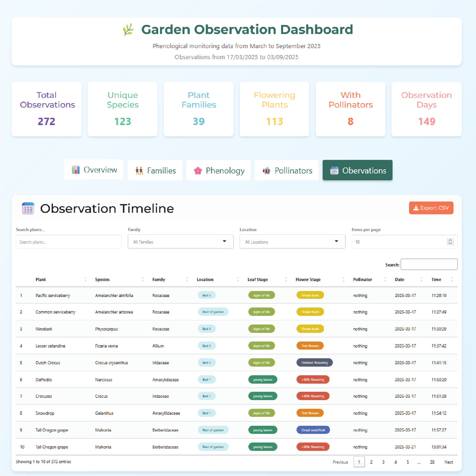The height and width of the screenshot is (476, 476).
Task: Sort table by Date column arrows
Action: point(422,279)
